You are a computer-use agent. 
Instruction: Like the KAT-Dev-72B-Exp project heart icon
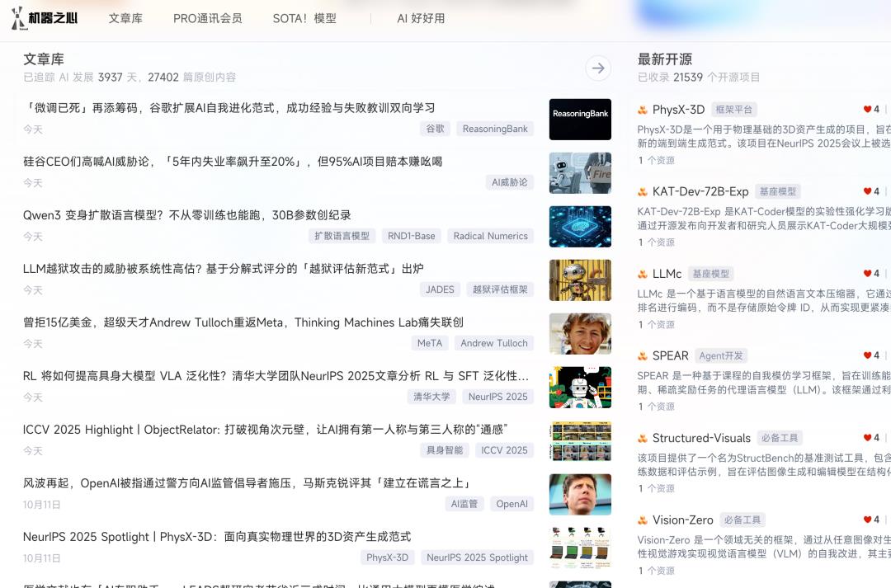pyautogui.click(x=867, y=191)
